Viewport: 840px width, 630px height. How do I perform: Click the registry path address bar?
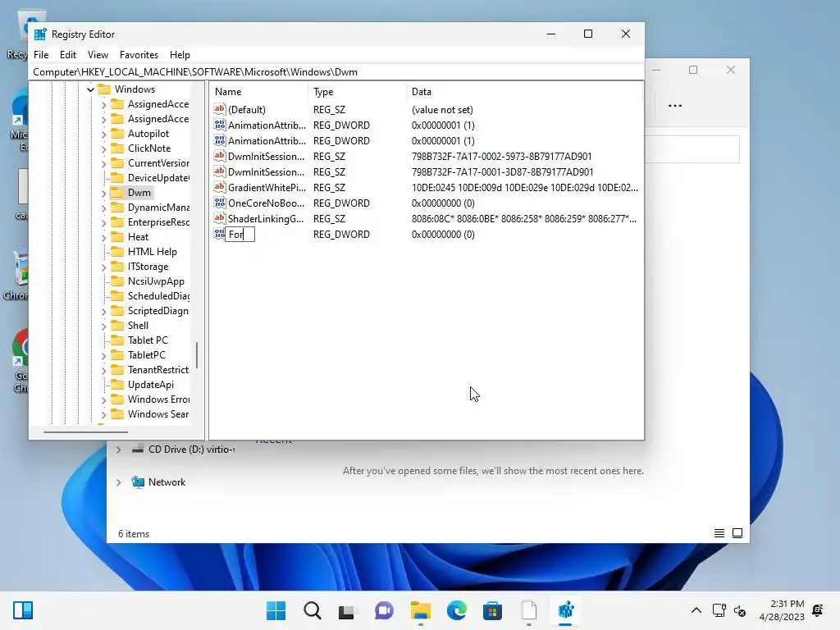[x=336, y=72]
